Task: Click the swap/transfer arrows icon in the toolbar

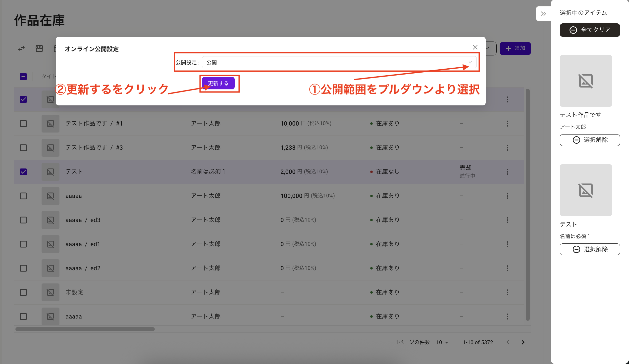Action: [21, 48]
